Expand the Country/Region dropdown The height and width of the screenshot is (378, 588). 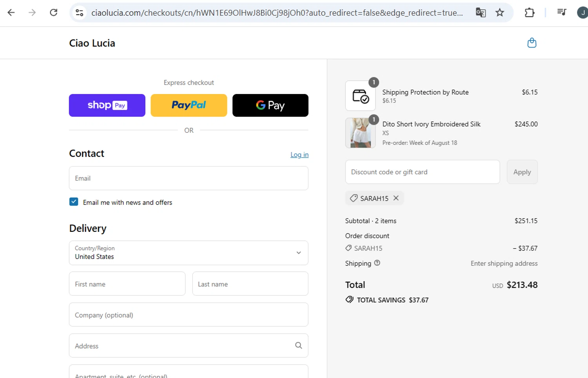(189, 253)
